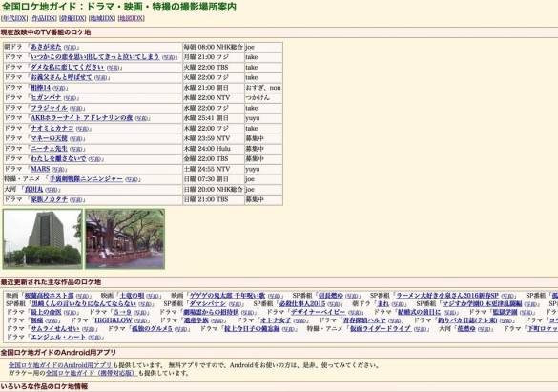Open the 携帯対応版 mobile guide link
The width and height of the screenshot is (558, 392).
tap(91, 373)
